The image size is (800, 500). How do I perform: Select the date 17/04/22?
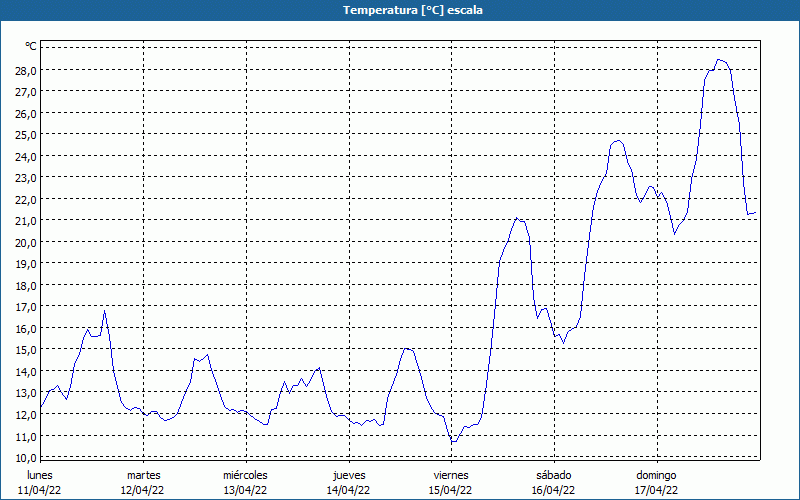coord(656,490)
